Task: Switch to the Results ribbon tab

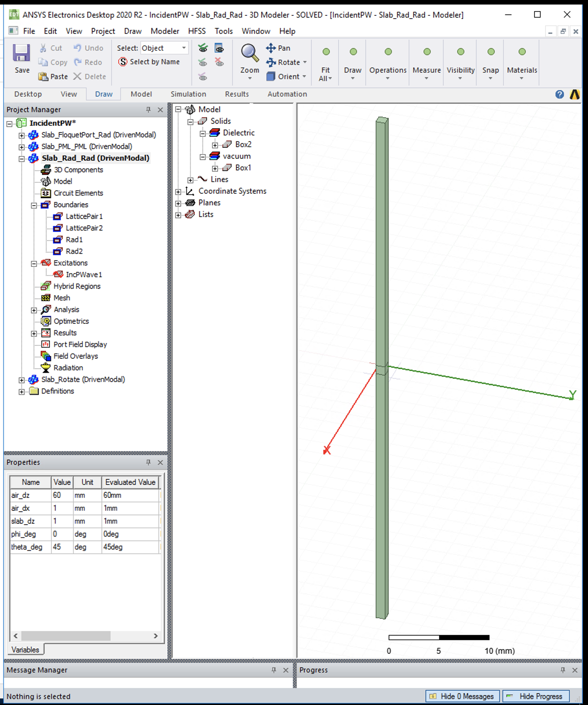Action: [237, 94]
